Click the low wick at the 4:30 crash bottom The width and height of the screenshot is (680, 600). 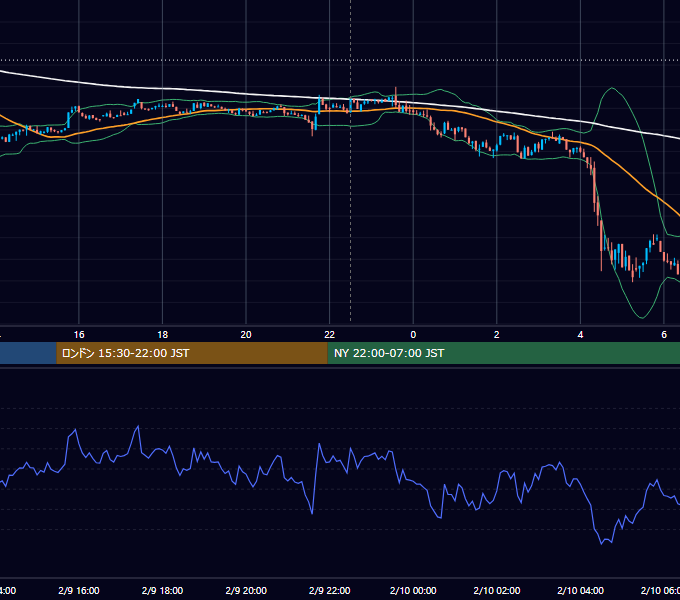pos(602,260)
